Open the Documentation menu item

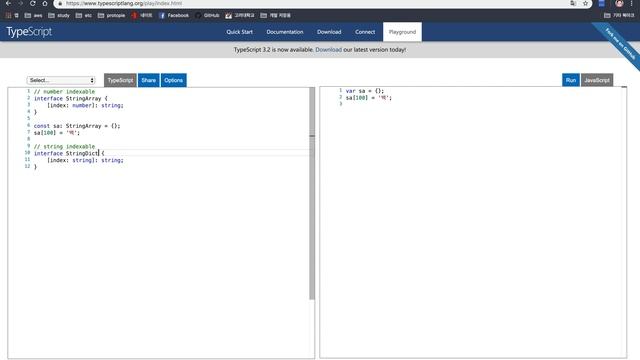tap(285, 32)
